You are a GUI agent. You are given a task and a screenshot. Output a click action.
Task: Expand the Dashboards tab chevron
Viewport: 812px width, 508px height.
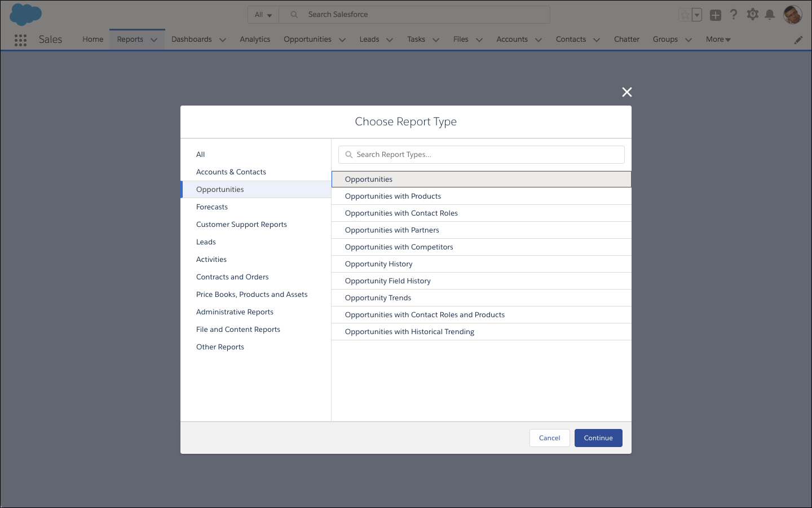coord(223,40)
